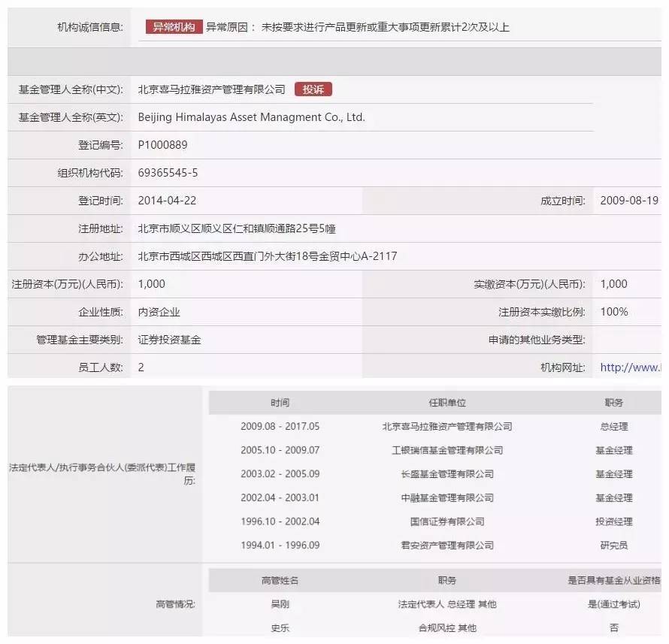Screen dimensions: 669x644
Task: Click executive name 吴刚
Action: pos(280,604)
